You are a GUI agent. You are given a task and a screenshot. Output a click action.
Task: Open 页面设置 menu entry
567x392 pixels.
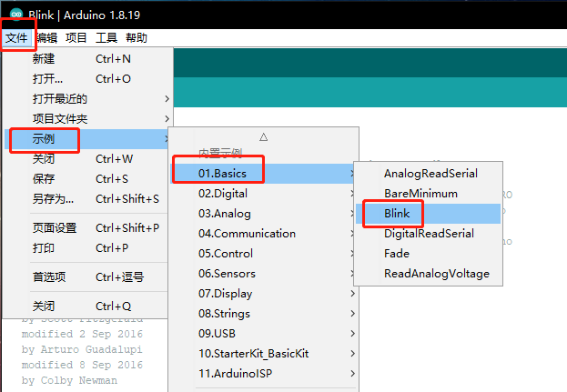coord(86,228)
